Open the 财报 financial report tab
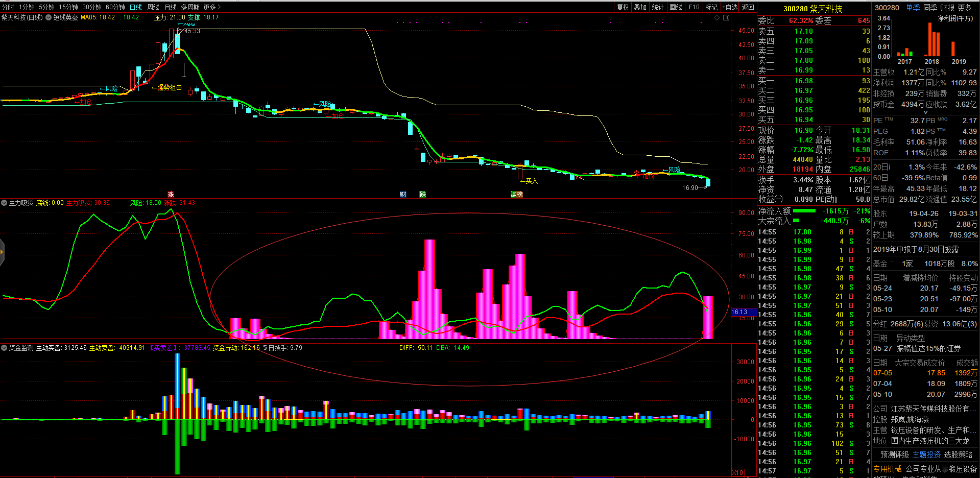Image resolution: width=980 pixels, height=478 pixels. pyautogui.click(x=947, y=8)
